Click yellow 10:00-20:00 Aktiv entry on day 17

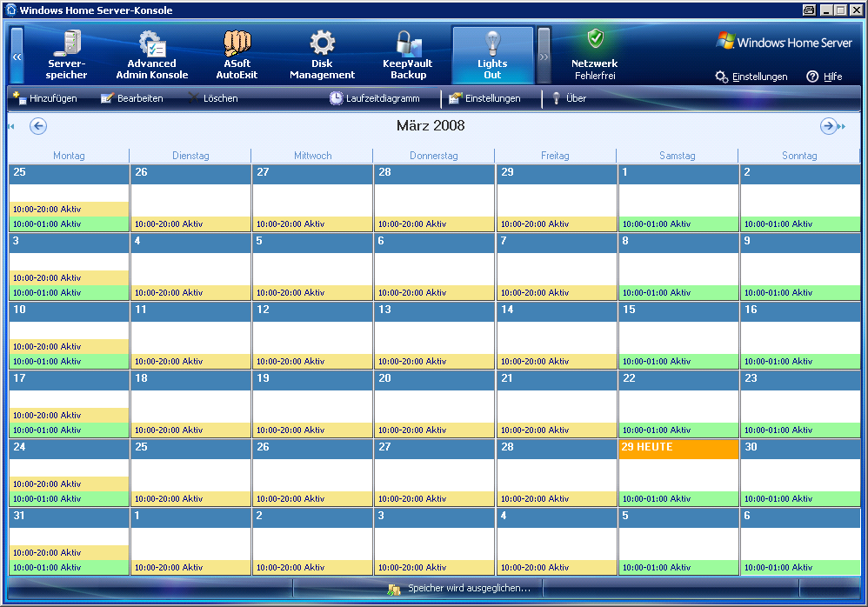(70, 415)
